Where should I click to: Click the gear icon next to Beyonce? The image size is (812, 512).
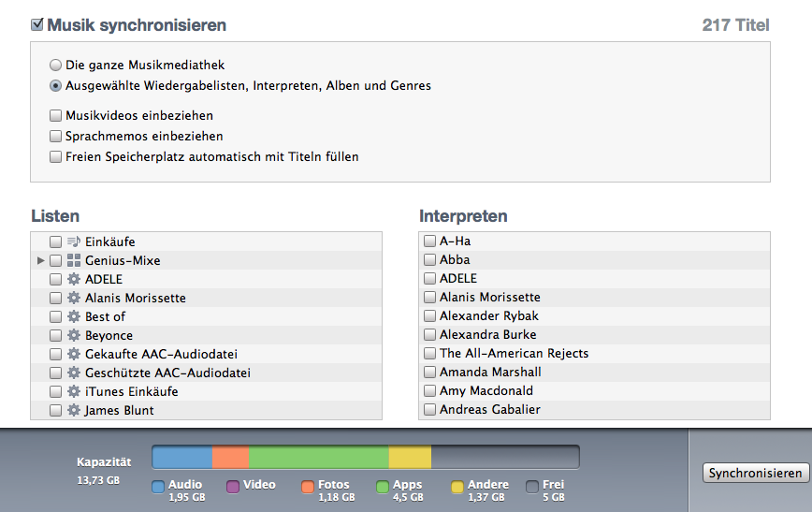click(x=74, y=335)
